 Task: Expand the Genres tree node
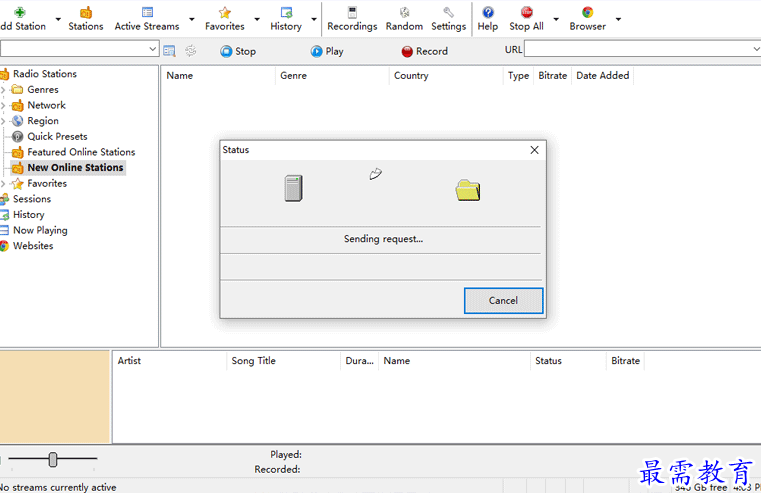(x=4, y=90)
